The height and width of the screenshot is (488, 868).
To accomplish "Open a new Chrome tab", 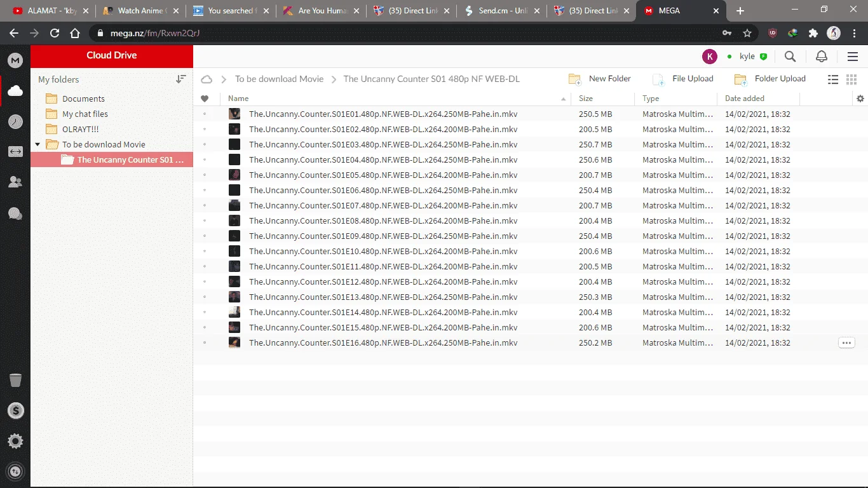I will click(x=740, y=11).
